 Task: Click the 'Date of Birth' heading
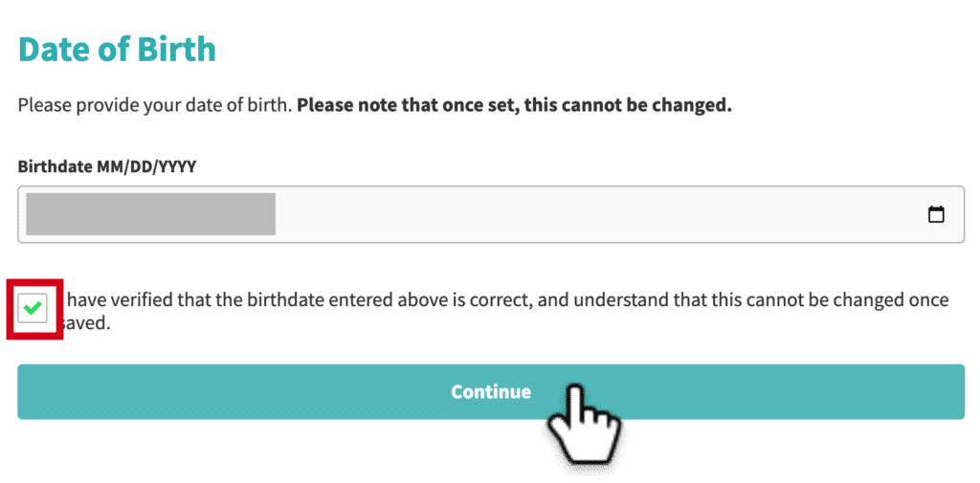117,50
